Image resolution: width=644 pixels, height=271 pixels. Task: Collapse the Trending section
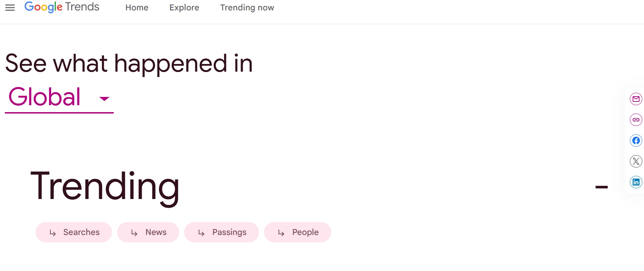point(601,187)
